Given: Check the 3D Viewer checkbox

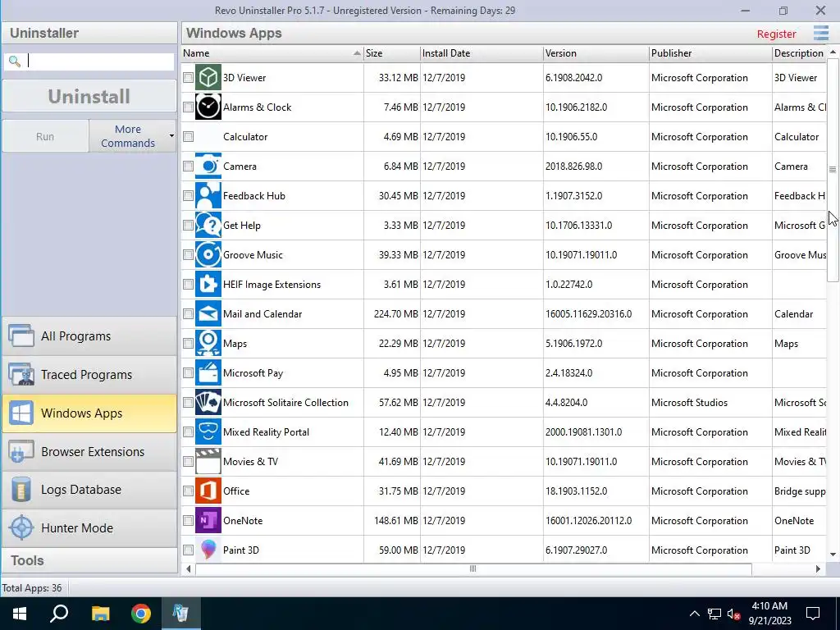Looking at the screenshot, I should tap(188, 78).
